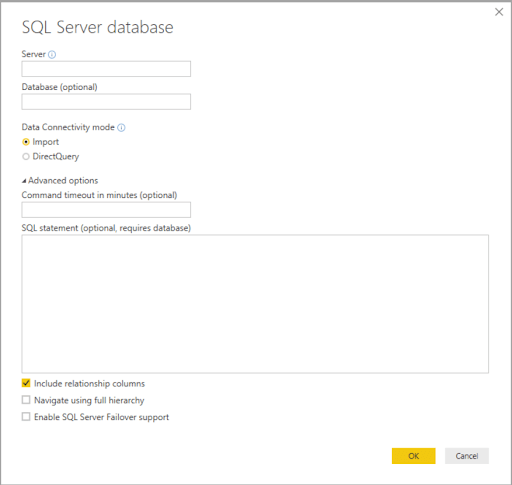Close the SQL Server database dialog
Viewport: 512px width, 485px height.
(499, 12)
